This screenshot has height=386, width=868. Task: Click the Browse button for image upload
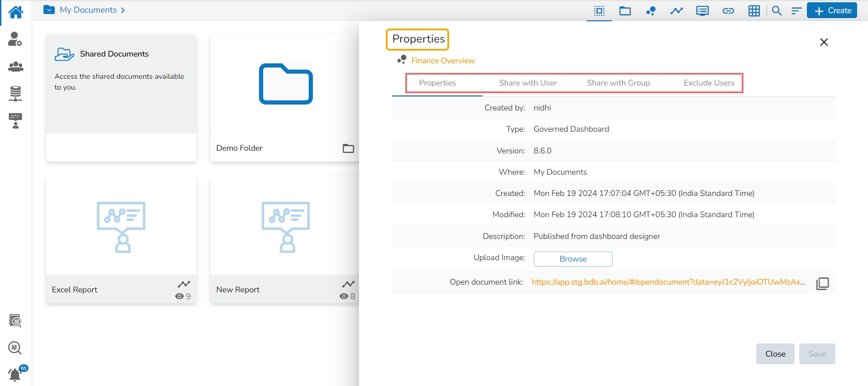[573, 259]
